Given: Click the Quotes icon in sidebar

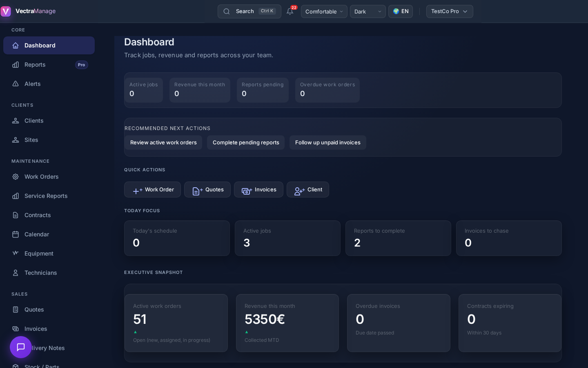Looking at the screenshot, I should [x=16, y=310].
